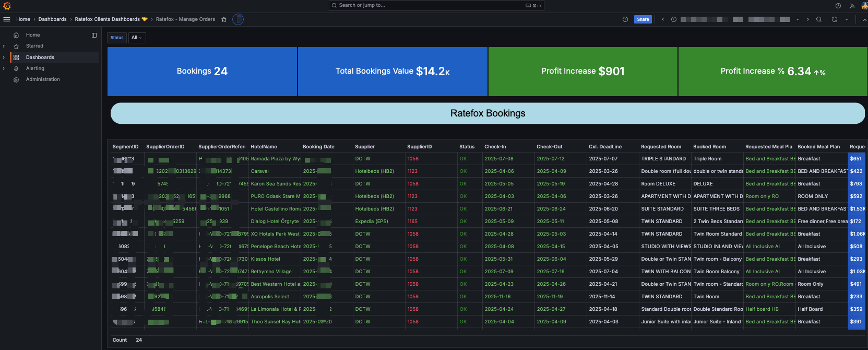868x350 pixels.
Task: Click the $651 value cell
Action: [x=855, y=159]
